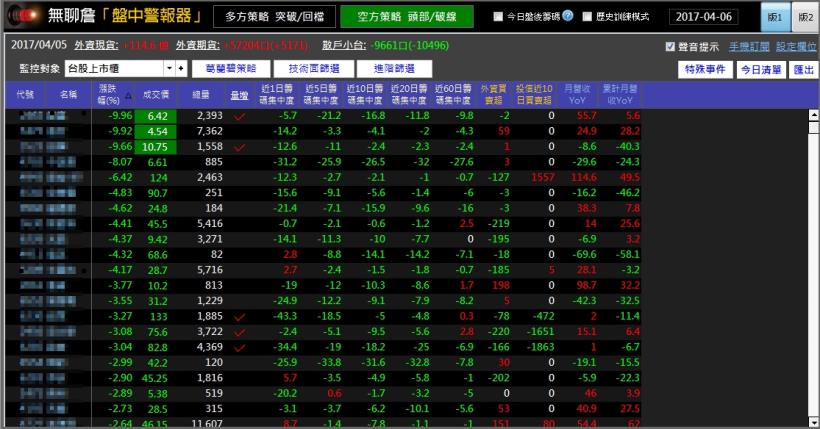
Task: Switch to 多方策略 突破/回檔 tab
Action: (x=275, y=17)
